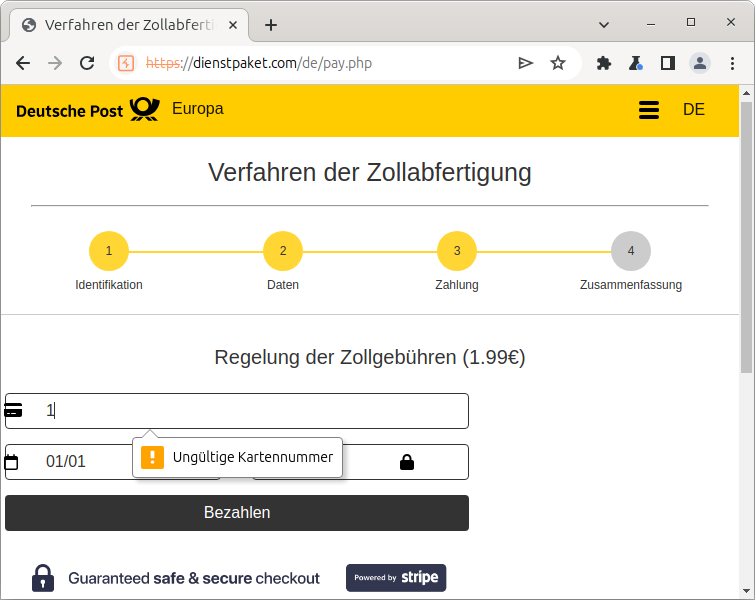The image size is (755, 600).
Task: Open the hamburger menu in header
Action: point(649,110)
